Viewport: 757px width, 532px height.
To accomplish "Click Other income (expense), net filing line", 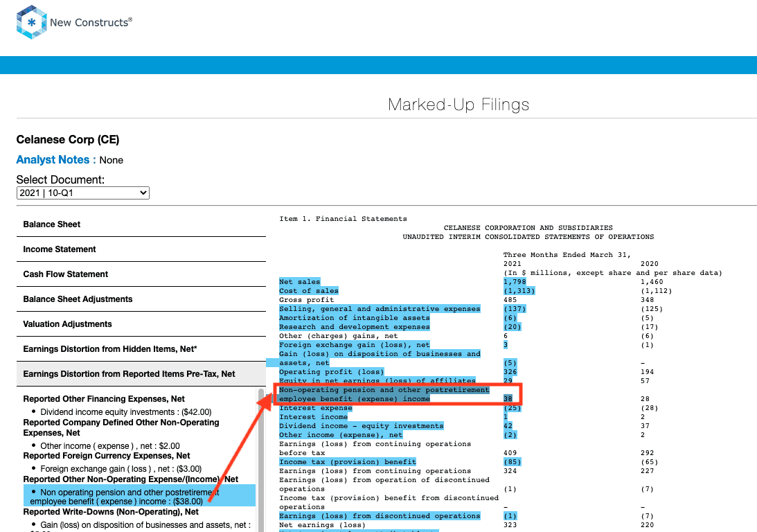I will coord(341,435).
